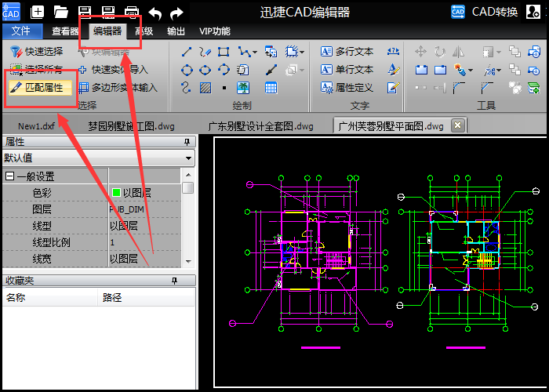The height and width of the screenshot is (392, 549).
Task: Click the Insert Block icon in 绘制
Action: [x=271, y=52]
